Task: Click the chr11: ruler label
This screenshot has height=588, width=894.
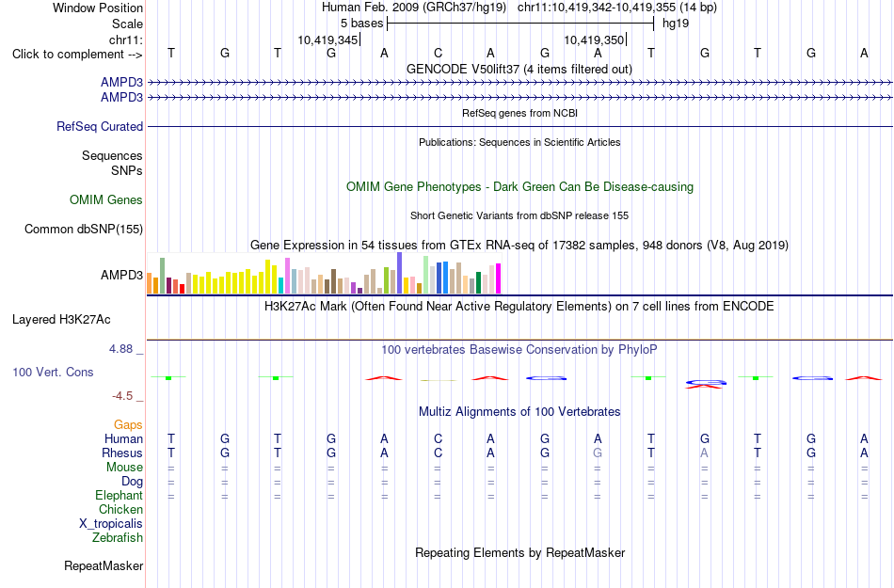Action: pyautogui.click(x=126, y=40)
